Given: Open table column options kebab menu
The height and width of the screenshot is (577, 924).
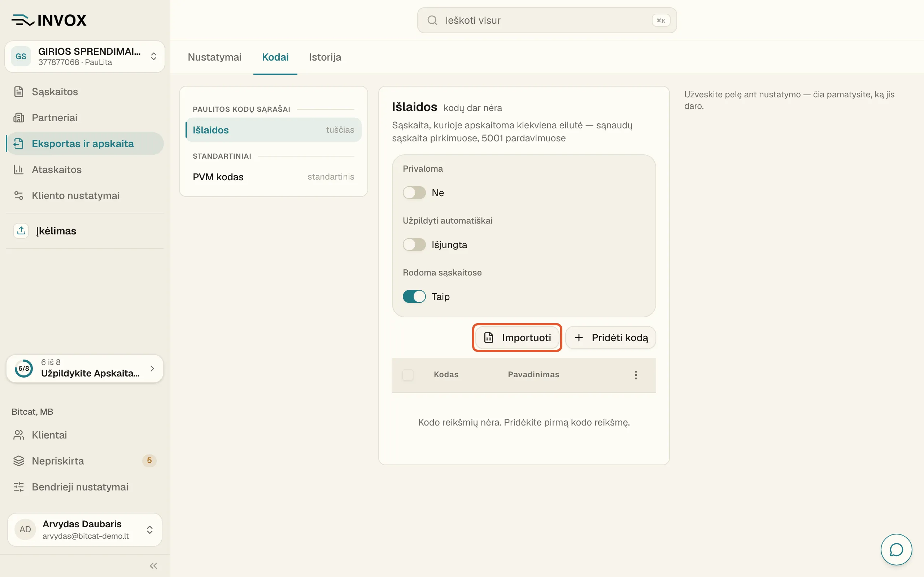Looking at the screenshot, I should click(636, 375).
